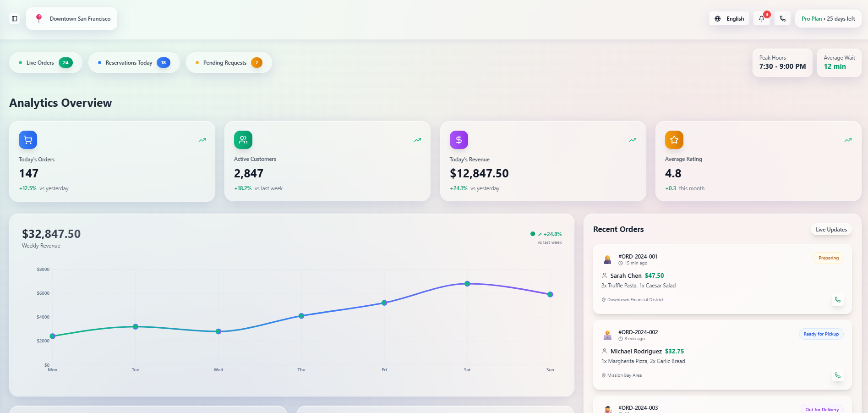868x413 pixels.
Task: Call customer for order #ORD-2024-002
Action: pyautogui.click(x=837, y=375)
